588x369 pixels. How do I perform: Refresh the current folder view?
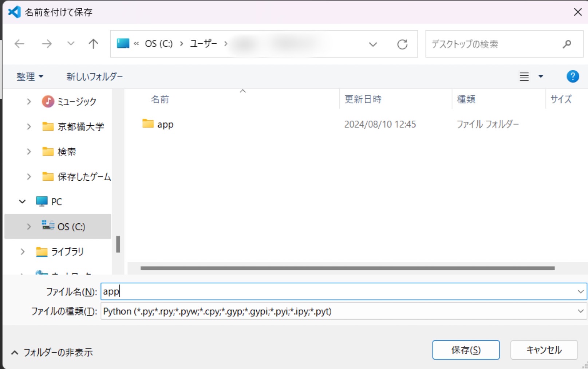pyautogui.click(x=402, y=44)
